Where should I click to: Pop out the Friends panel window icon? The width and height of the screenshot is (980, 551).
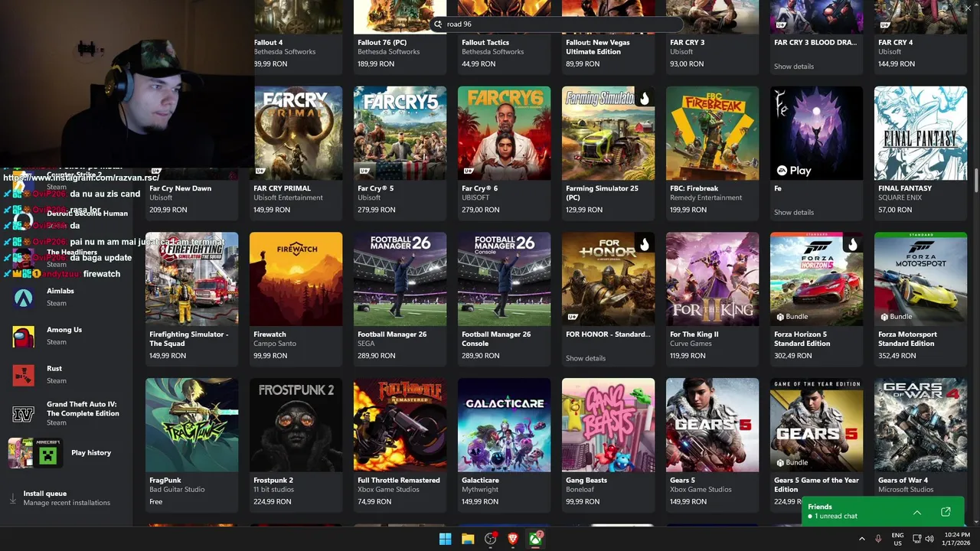[946, 512]
